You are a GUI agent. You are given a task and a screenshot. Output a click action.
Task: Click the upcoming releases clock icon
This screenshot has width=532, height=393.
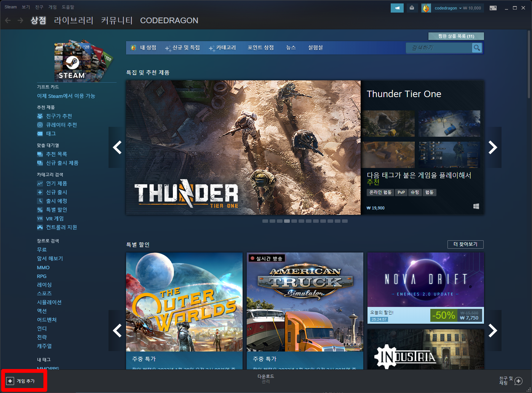[x=40, y=201]
